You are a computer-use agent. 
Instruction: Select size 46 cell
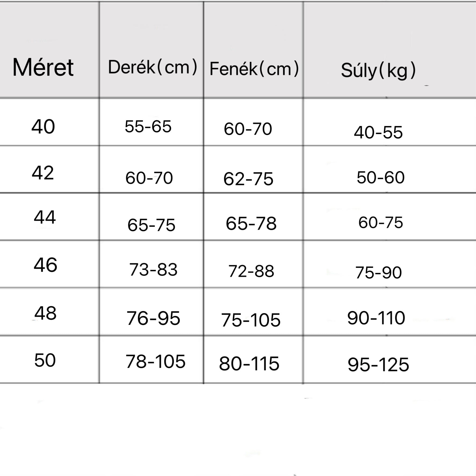click(45, 265)
